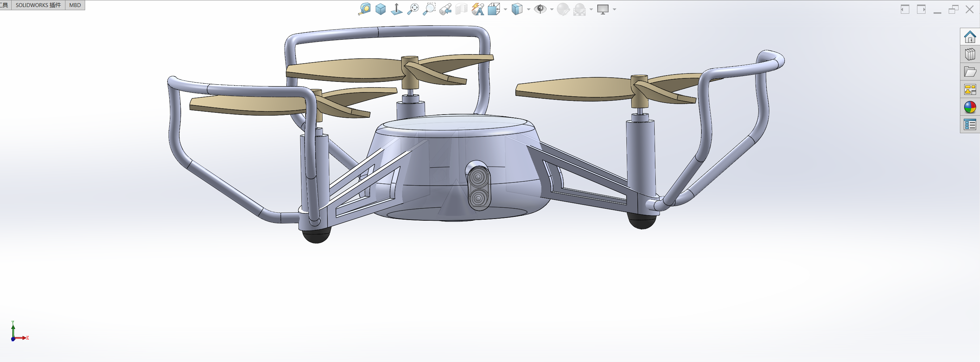The height and width of the screenshot is (362, 980).
Task: Expand the Apply Scene dropdown arrow
Action: pyautogui.click(x=591, y=9)
